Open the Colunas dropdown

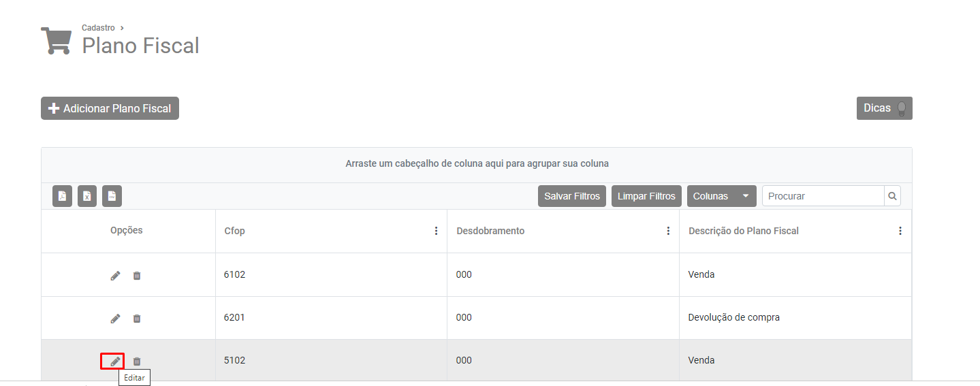click(721, 196)
